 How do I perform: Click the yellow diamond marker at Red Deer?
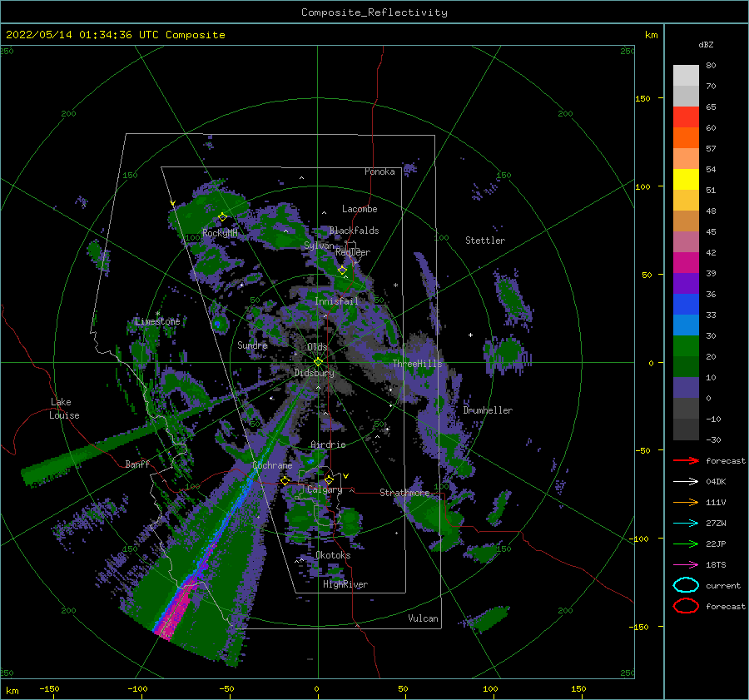(343, 271)
